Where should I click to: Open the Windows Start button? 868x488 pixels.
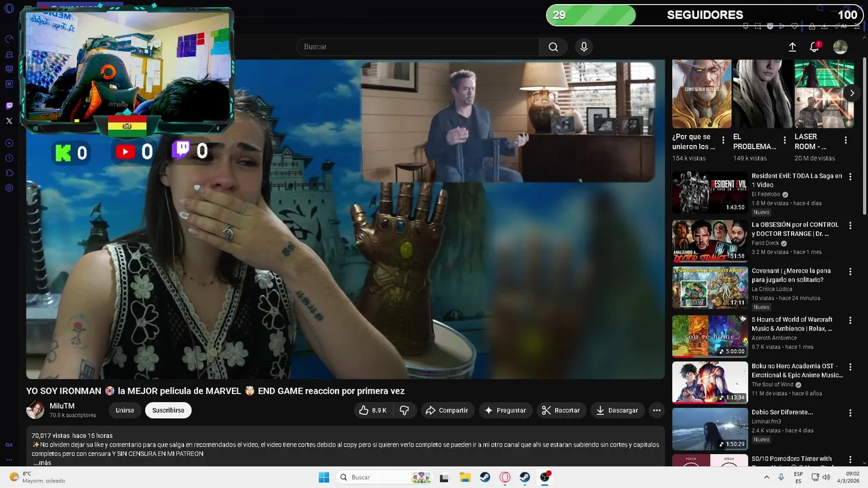click(324, 477)
